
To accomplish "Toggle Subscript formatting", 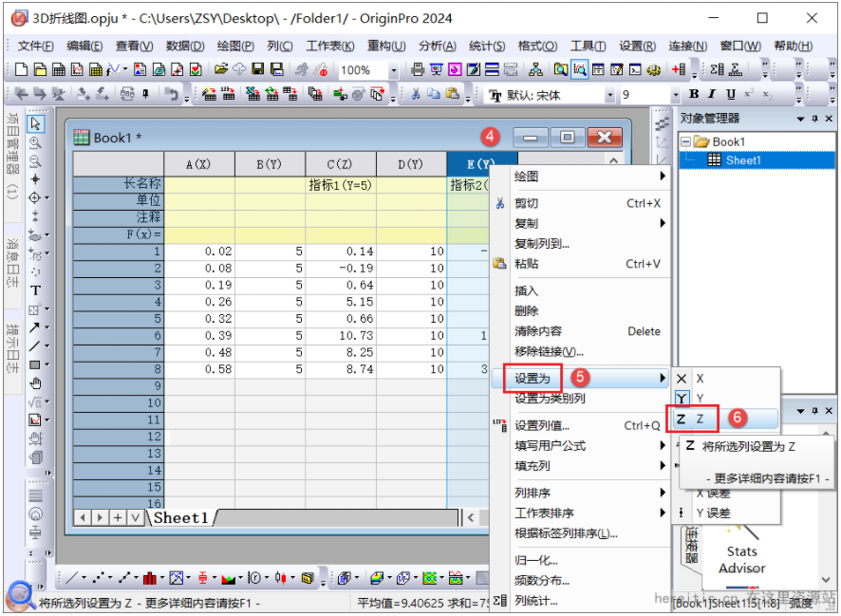I will [767, 94].
